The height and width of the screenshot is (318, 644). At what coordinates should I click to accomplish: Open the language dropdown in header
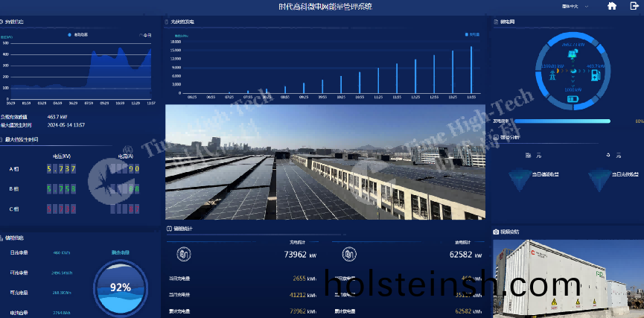tap(576, 6)
